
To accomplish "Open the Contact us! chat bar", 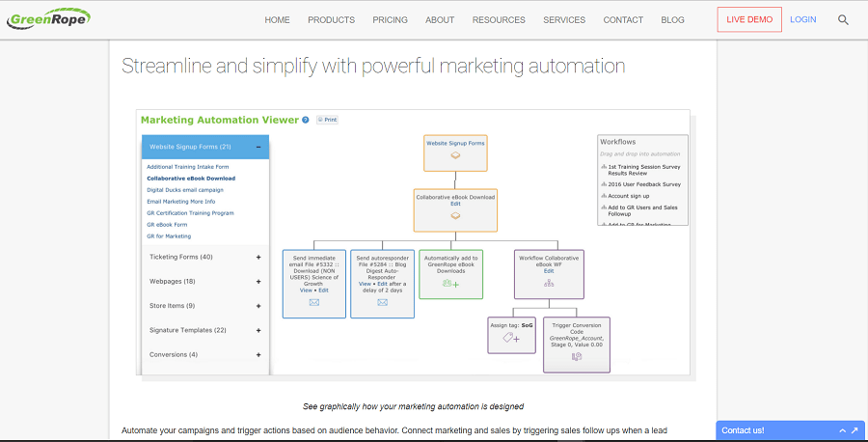I will (792, 430).
